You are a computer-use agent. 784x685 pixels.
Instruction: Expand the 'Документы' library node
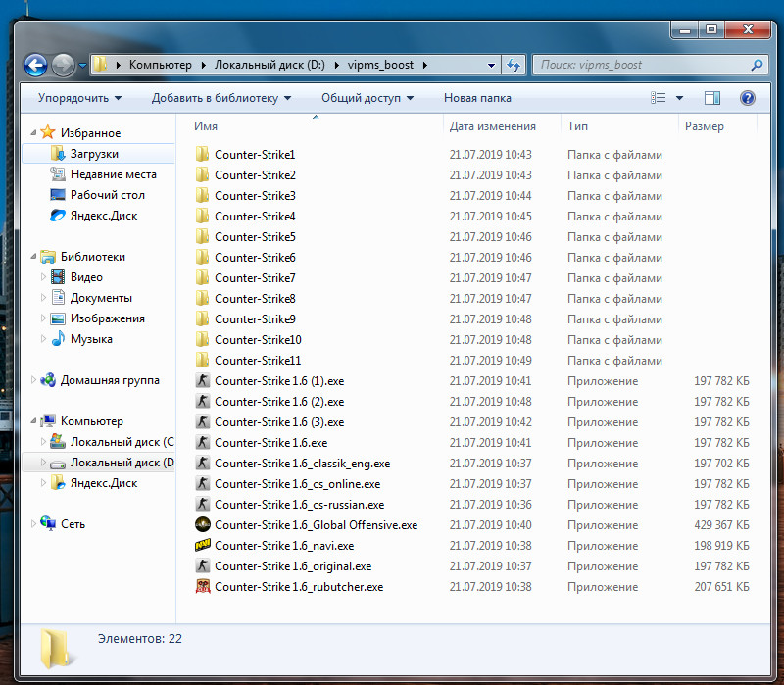(x=43, y=298)
